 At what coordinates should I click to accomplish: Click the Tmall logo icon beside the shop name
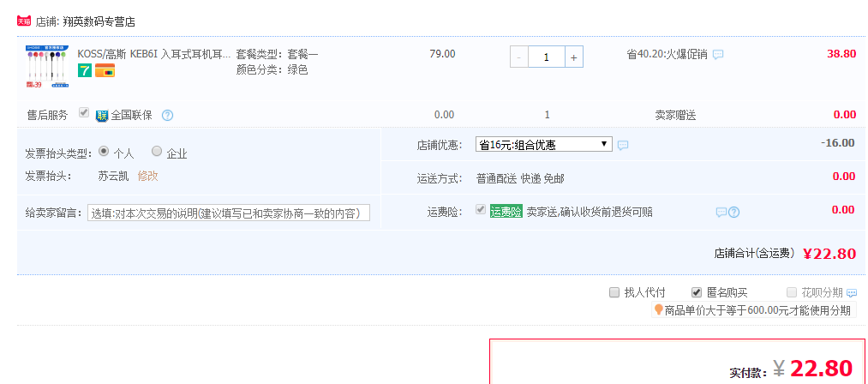click(x=24, y=21)
